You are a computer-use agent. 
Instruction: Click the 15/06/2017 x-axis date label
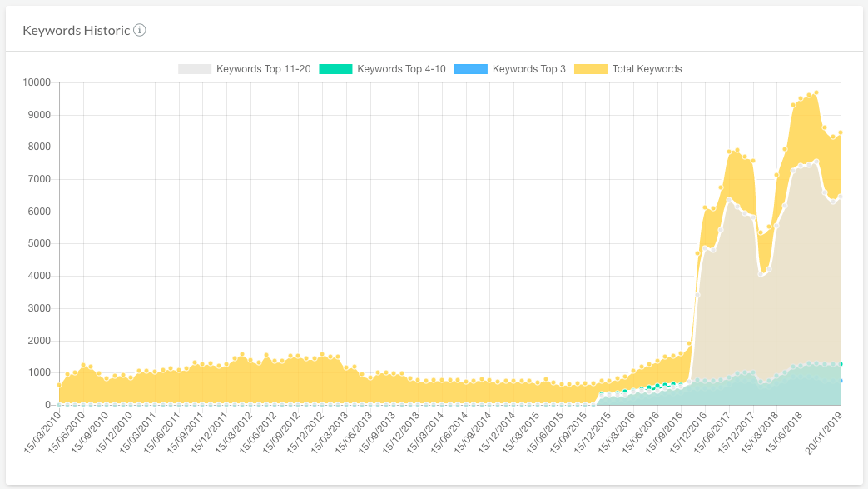(x=712, y=433)
